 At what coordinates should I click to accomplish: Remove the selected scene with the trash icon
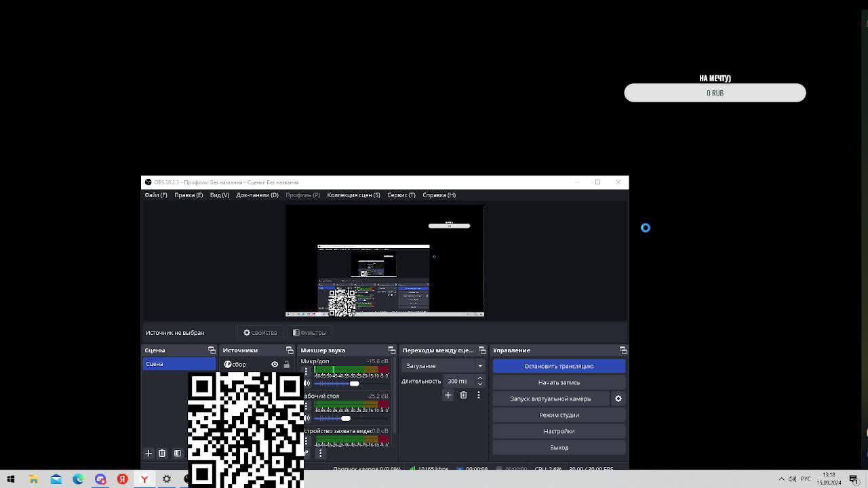click(162, 453)
